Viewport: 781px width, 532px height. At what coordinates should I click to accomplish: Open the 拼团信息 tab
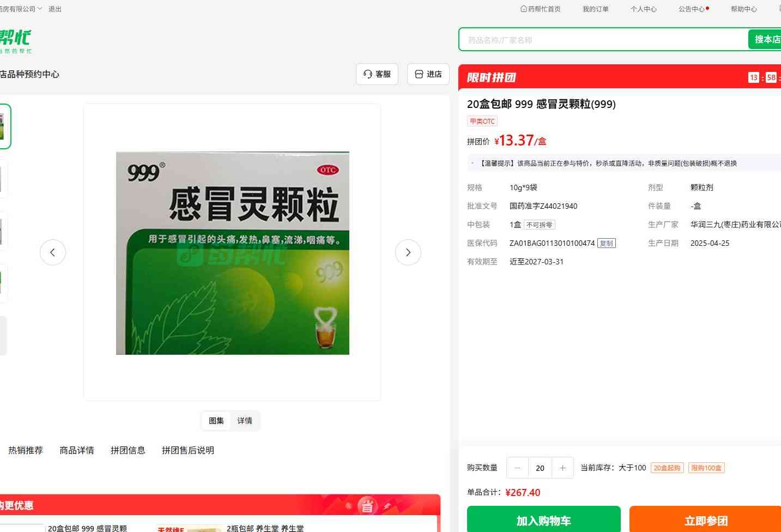point(128,450)
